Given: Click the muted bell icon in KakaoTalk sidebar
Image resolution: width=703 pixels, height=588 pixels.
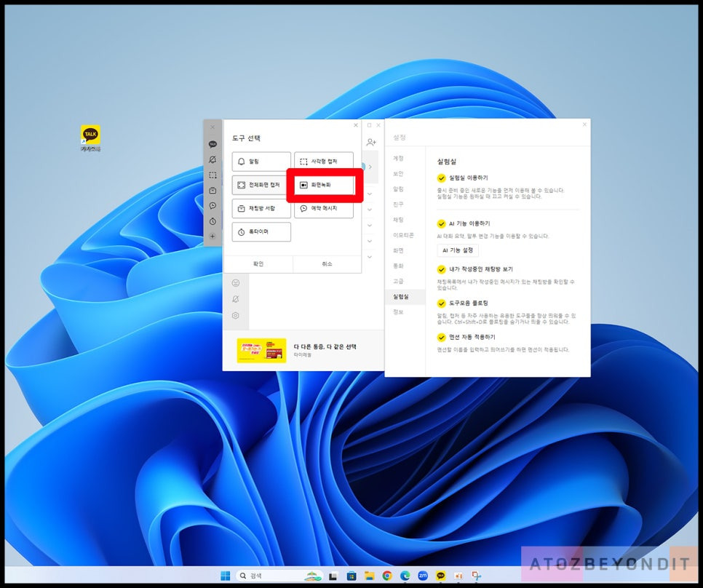Looking at the screenshot, I should tap(235, 299).
